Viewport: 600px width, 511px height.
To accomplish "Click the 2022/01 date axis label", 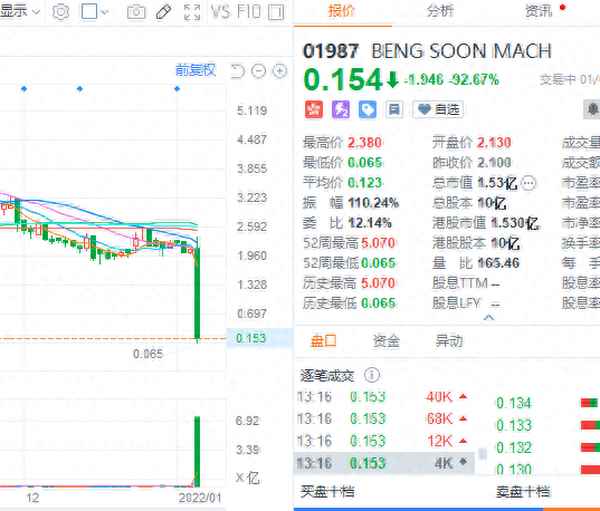I will (200, 498).
